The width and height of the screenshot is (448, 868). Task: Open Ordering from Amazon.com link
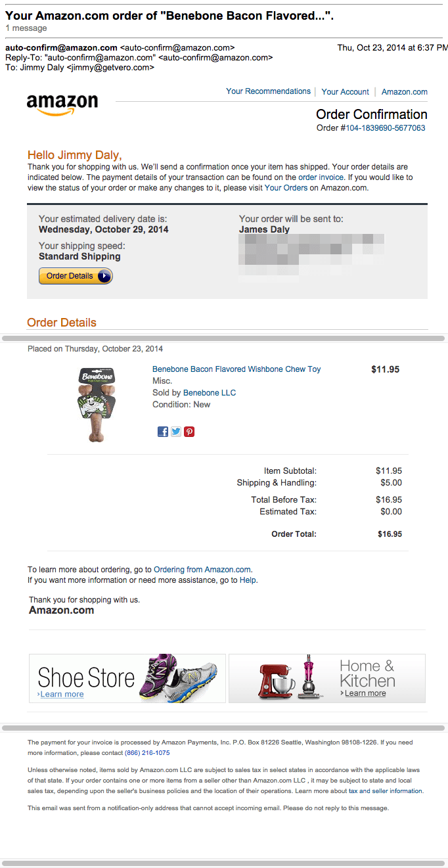click(202, 570)
